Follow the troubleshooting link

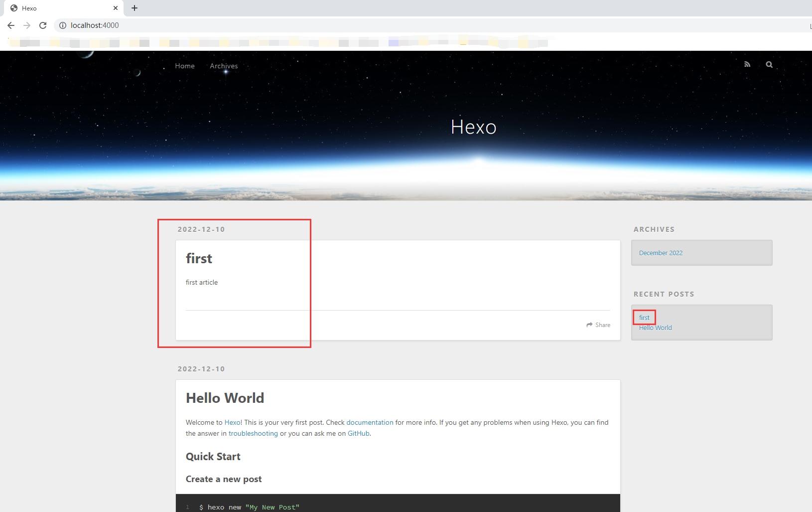click(x=253, y=433)
